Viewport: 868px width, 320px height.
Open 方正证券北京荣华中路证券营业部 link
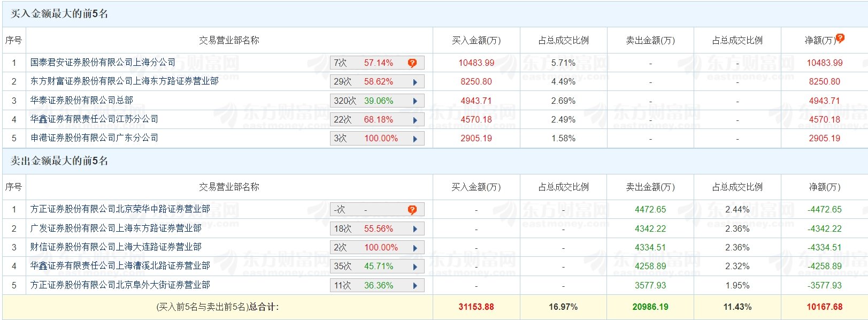[x=120, y=209]
